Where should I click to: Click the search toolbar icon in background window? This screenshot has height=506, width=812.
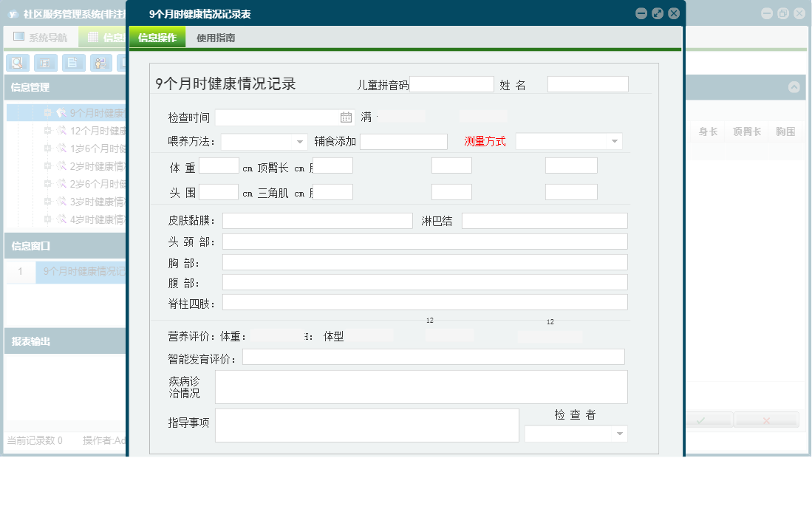click(18, 64)
